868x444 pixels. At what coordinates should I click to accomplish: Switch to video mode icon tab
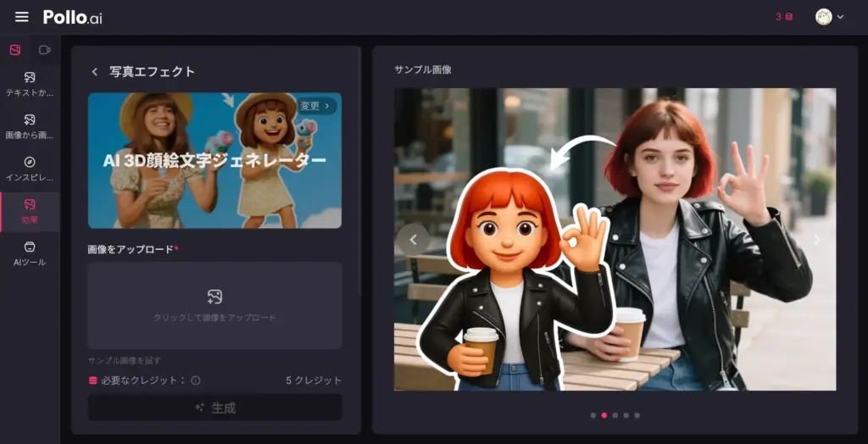pos(44,50)
